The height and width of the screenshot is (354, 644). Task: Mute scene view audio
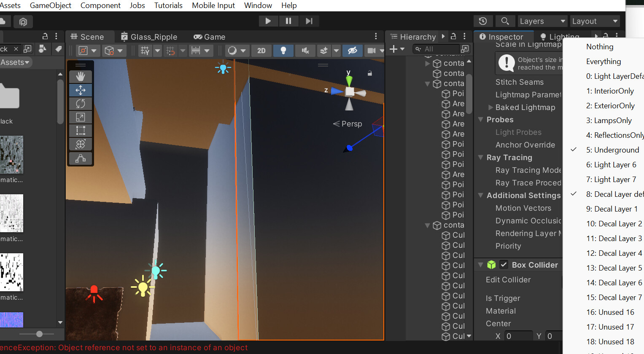tap(305, 50)
